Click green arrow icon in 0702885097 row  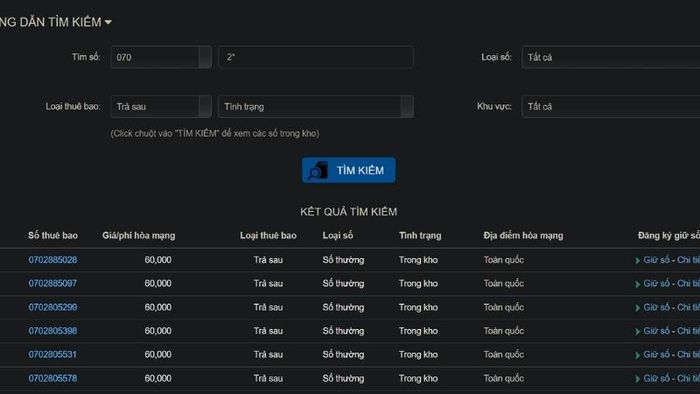[x=638, y=284]
